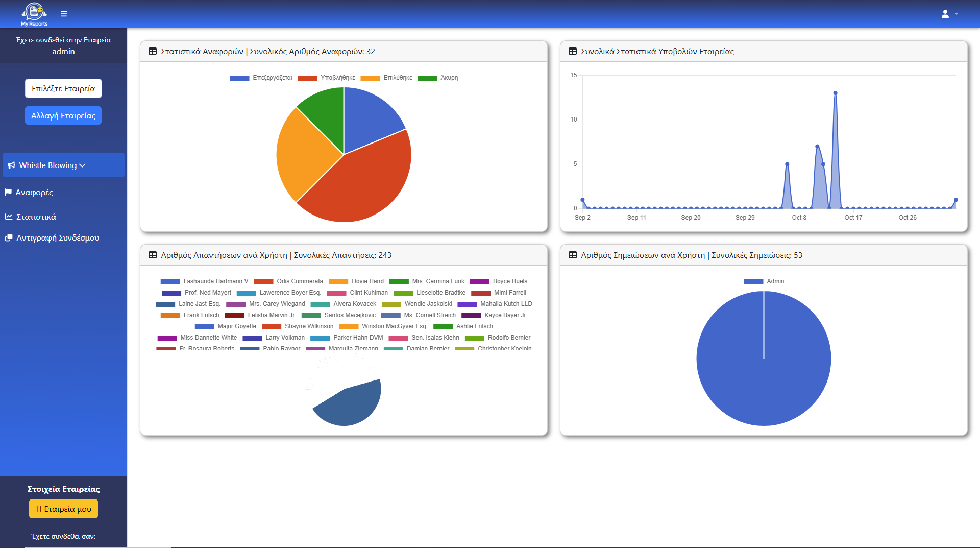Click the megaphone icon beside Whistle Blowing
The width and height of the screenshot is (980, 548).
coord(11,165)
